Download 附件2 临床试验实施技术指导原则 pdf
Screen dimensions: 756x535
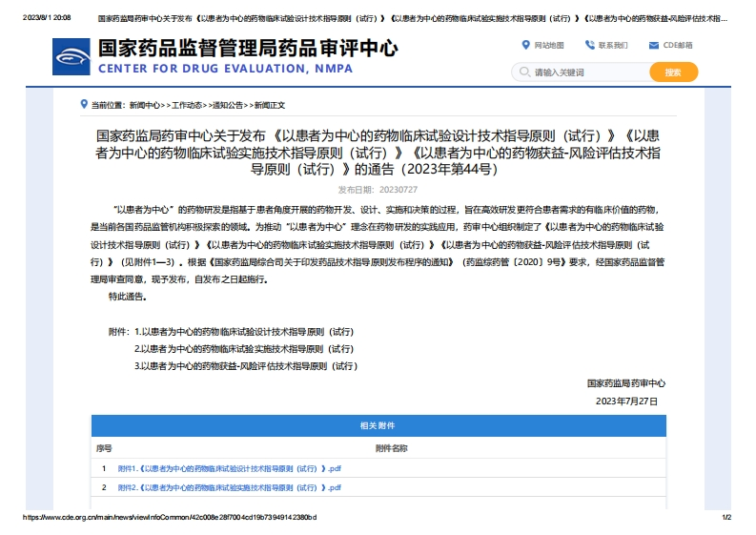[x=229, y=487]
